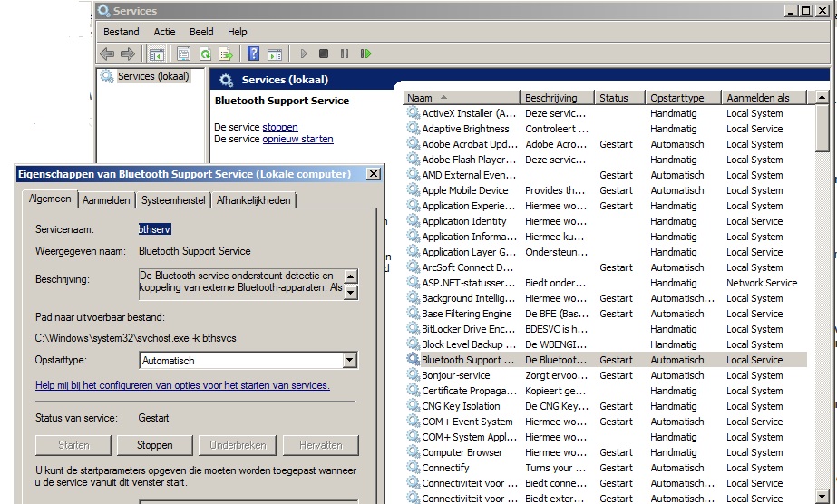Open the Help menu

pos(237,32)
